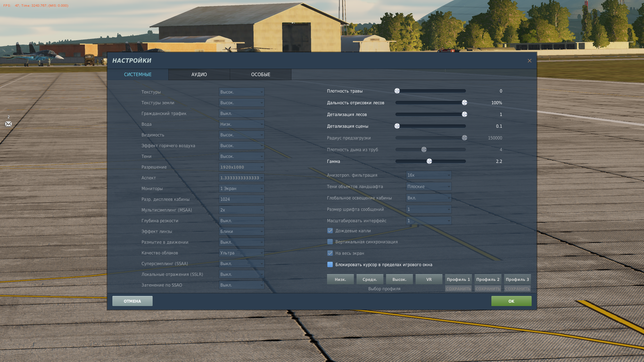Switch to the ОСОБЫЕ tab

coord(261,74)
